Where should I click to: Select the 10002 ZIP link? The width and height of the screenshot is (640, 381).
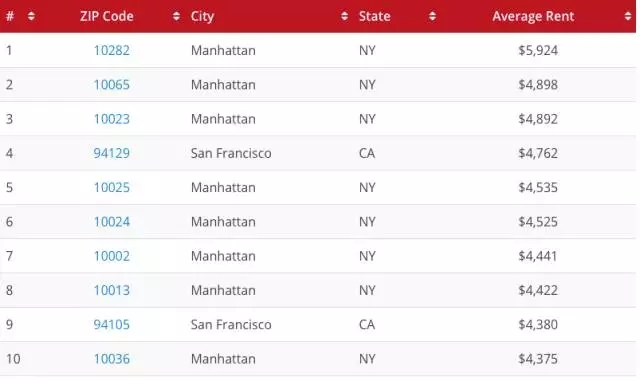click(x=111, y=256)
